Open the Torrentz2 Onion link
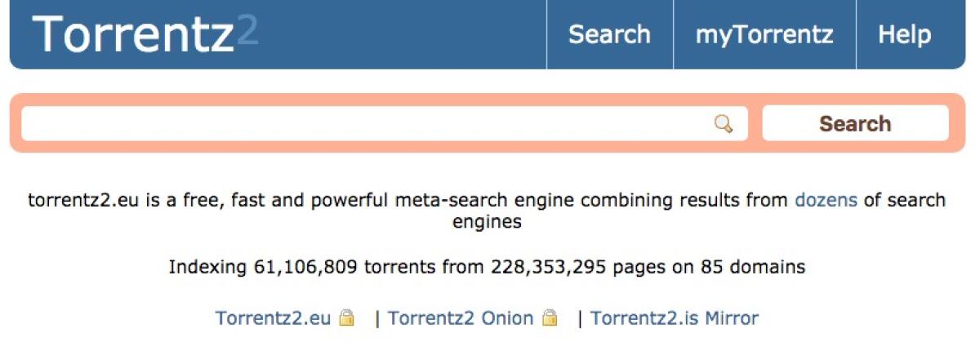The width and height of the screenshot is (980, 364). tap(461, 317)
